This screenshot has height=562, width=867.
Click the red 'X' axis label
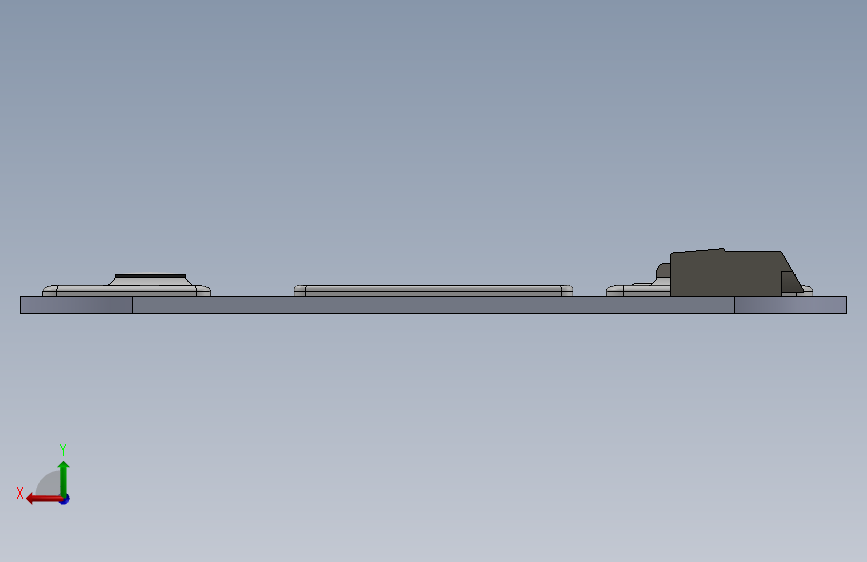tap(20, 493)
